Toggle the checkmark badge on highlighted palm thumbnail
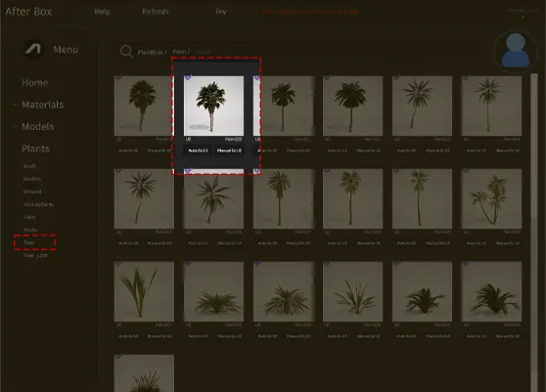 click(x=188, y=77)
